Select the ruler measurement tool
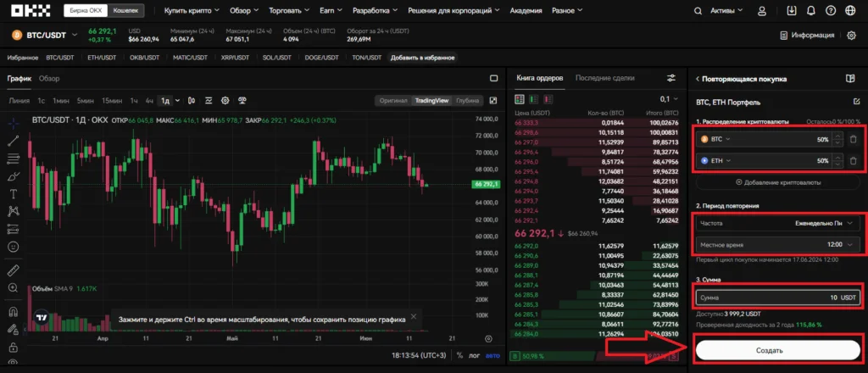The height and width of the screenshot is (373, 868). [14, 270]
